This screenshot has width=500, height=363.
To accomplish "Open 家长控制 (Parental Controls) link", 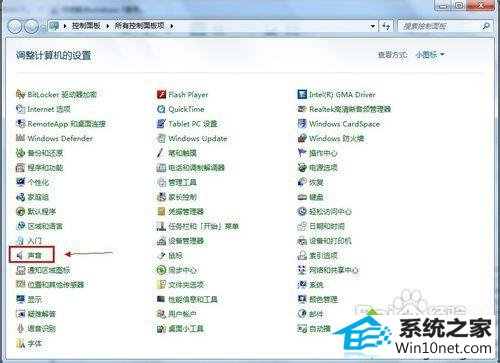I will click(x=182, y=197).
